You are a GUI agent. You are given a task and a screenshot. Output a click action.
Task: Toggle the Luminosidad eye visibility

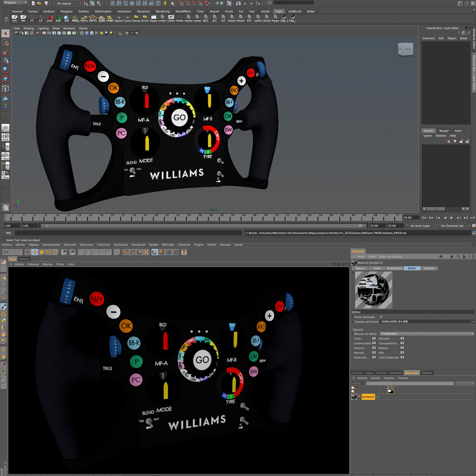click(374, 343)
